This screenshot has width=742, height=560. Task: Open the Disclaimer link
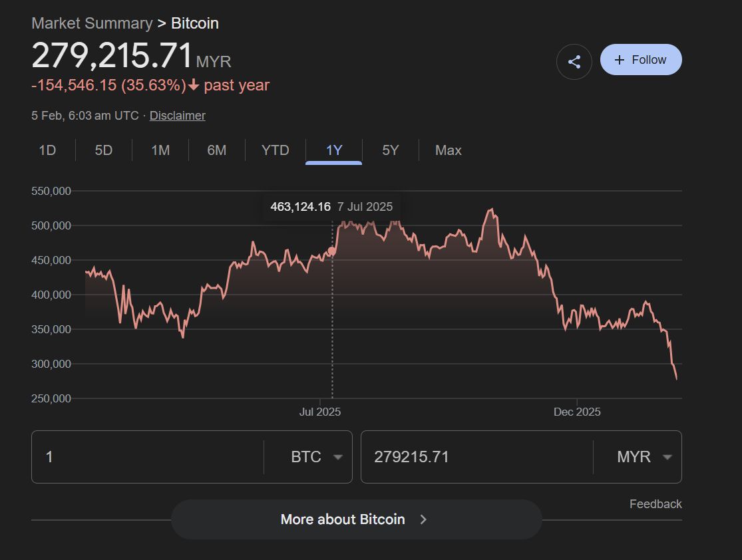point(177,115)
